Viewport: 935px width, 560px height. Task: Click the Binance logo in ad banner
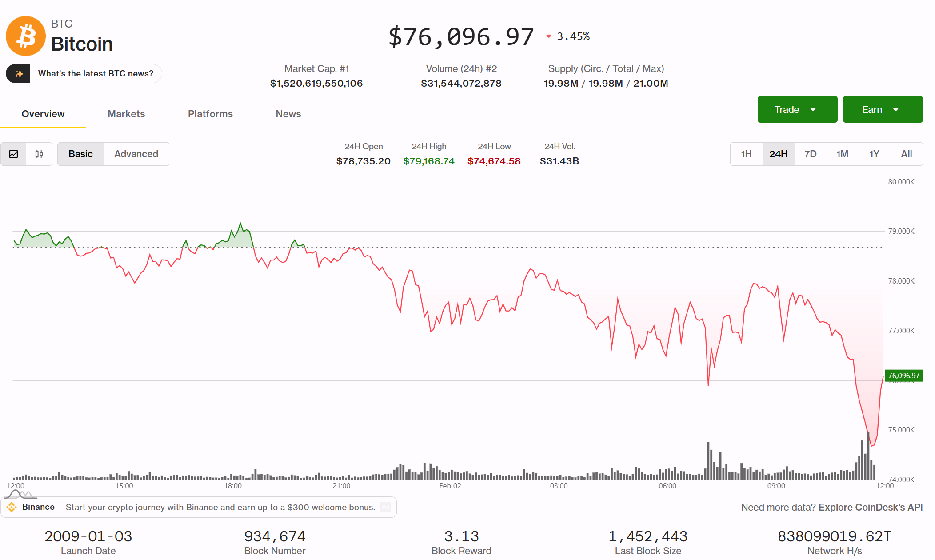[12, 507]
